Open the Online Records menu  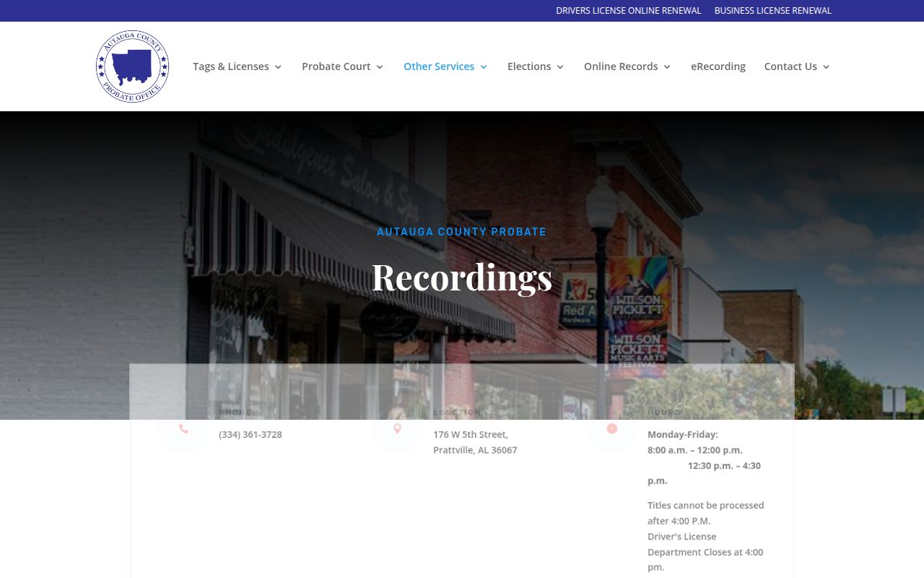(621, 66)
